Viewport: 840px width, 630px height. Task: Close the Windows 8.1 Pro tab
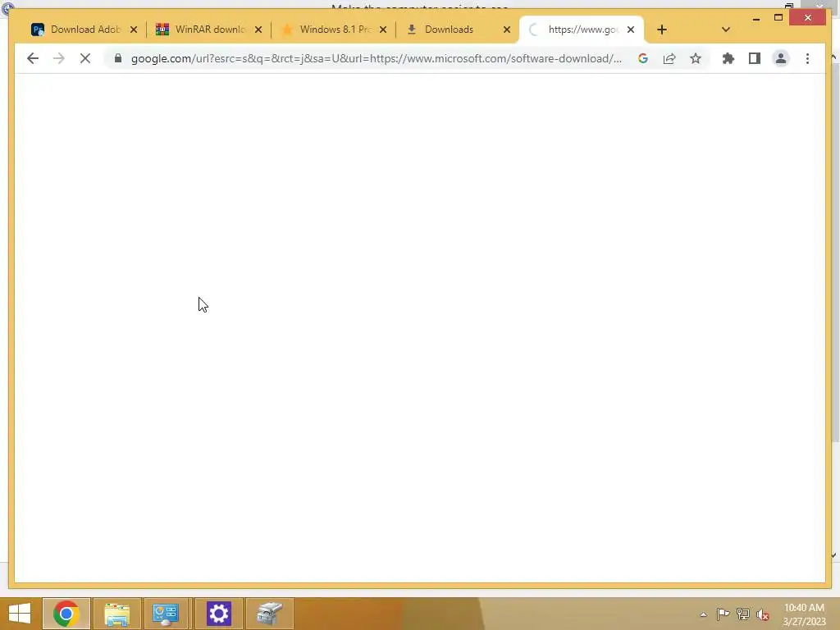[x=383, y=30]
